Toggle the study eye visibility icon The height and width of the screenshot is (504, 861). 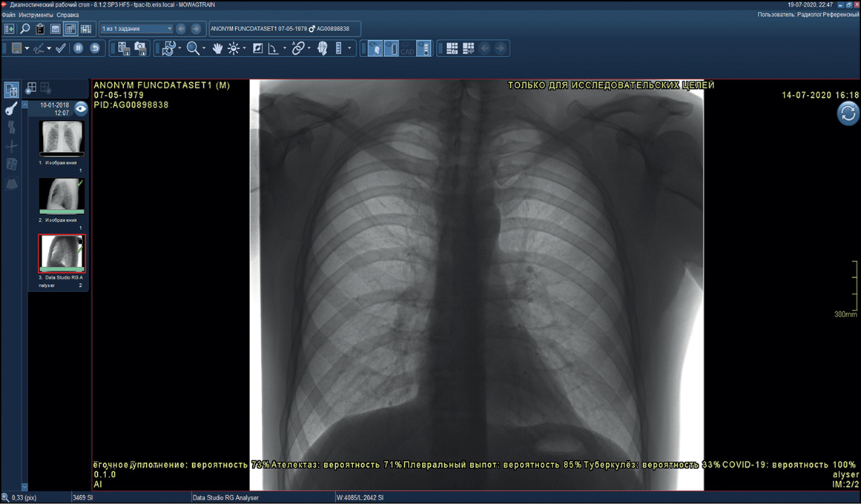coord(80,108)
